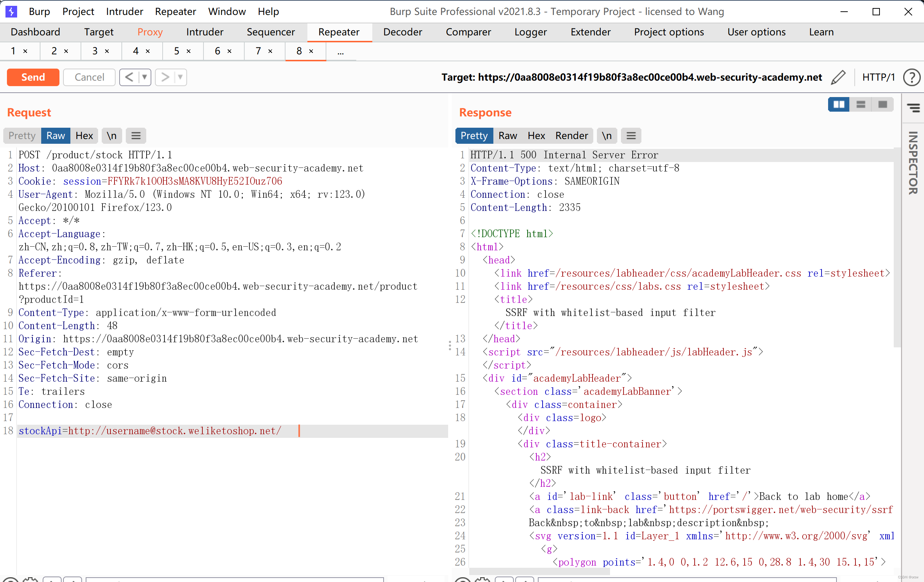Close repeater tab number 5
924x582 pixels.
coord(189,51)
